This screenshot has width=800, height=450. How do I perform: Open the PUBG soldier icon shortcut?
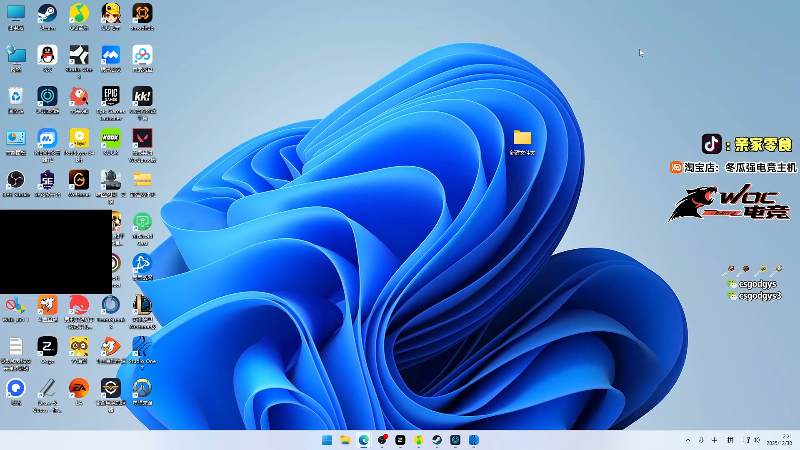pos(111,180)
